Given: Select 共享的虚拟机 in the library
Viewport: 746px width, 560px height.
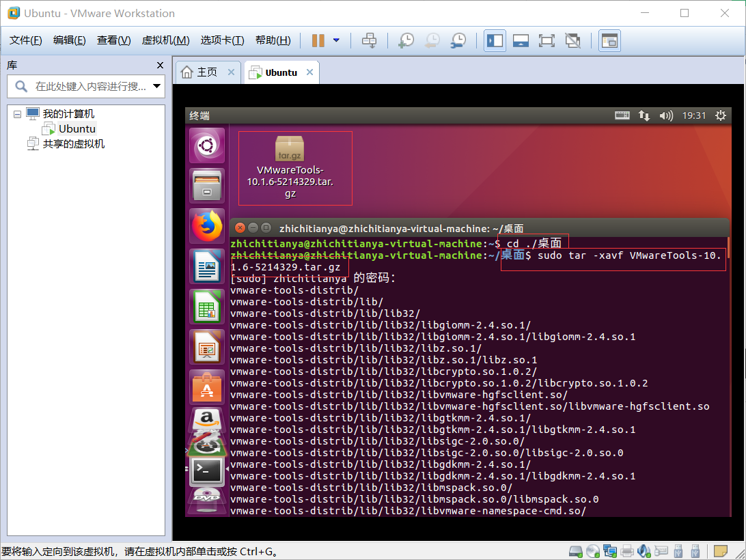Looking at the screenshot, I should point(74,143).
